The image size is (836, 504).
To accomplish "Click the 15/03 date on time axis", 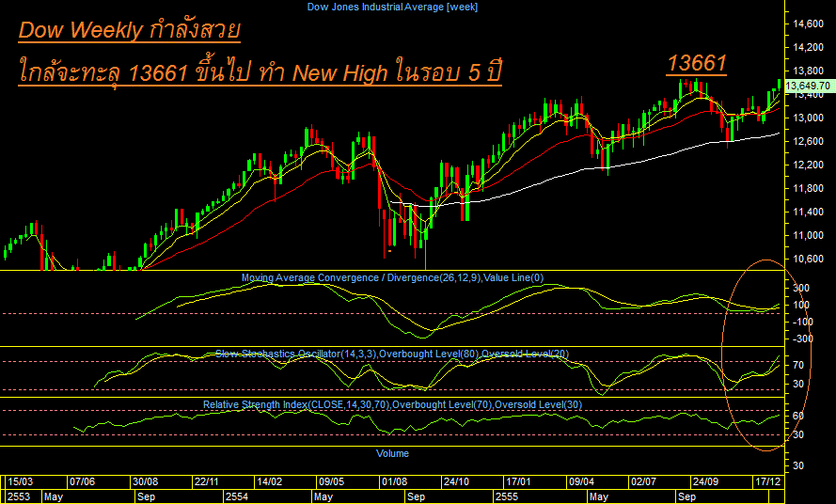I will [20, 481].
